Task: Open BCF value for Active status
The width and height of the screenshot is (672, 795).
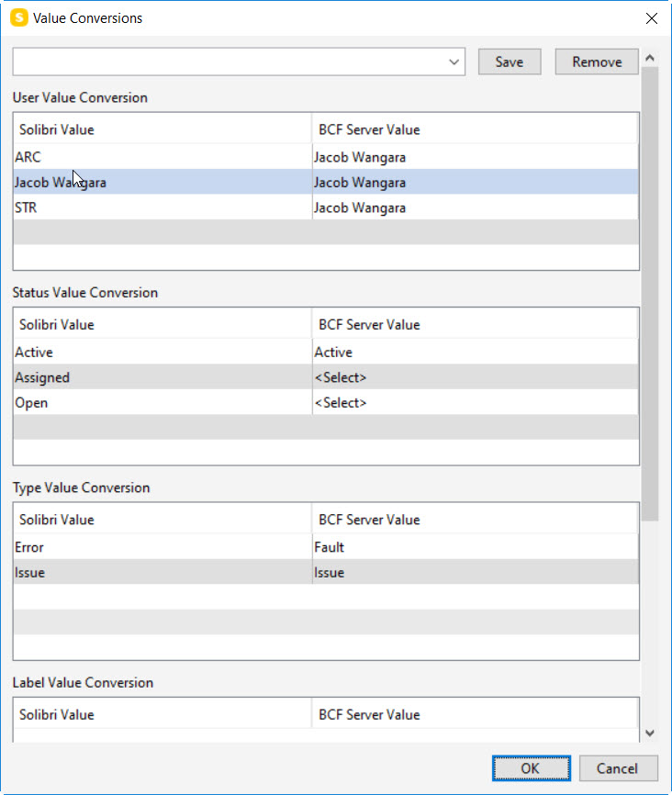Action: (x=476, y=352)
